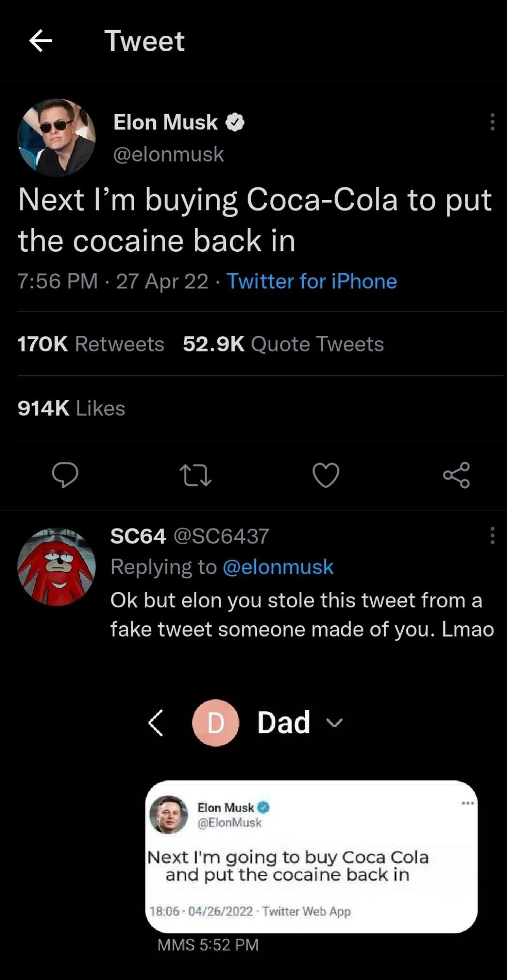Open the fake tweet image attachment

point(311,856)
